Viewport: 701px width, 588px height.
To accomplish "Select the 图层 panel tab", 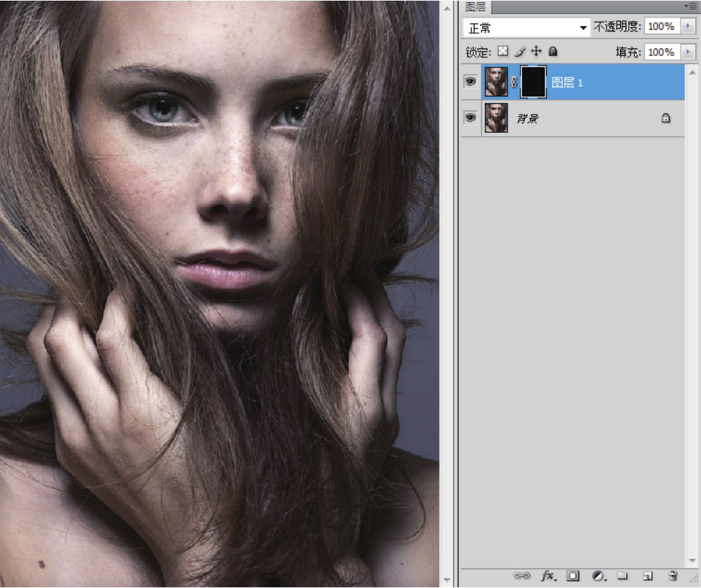I will click(x=475, y=7).
